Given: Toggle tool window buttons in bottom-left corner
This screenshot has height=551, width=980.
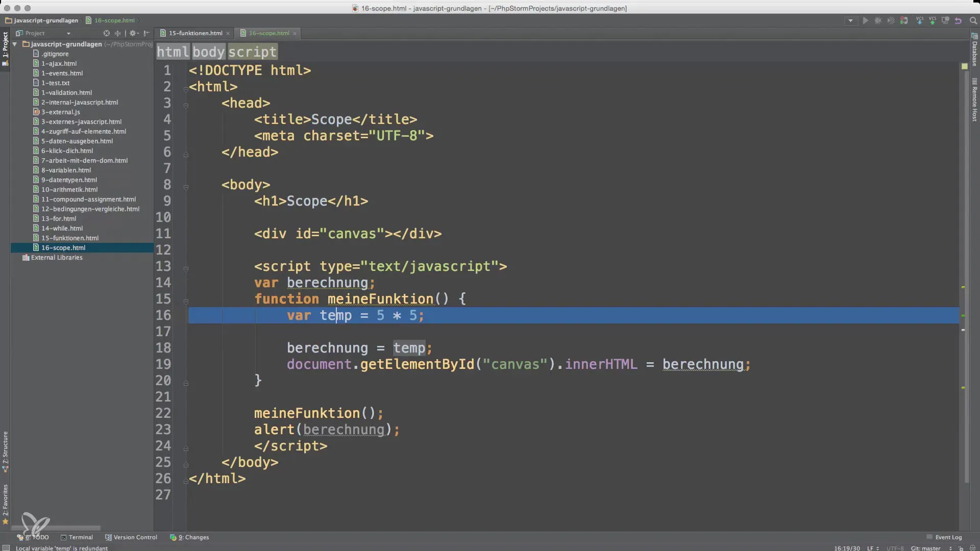Looking at the screenshot, I should coord(6,547).
